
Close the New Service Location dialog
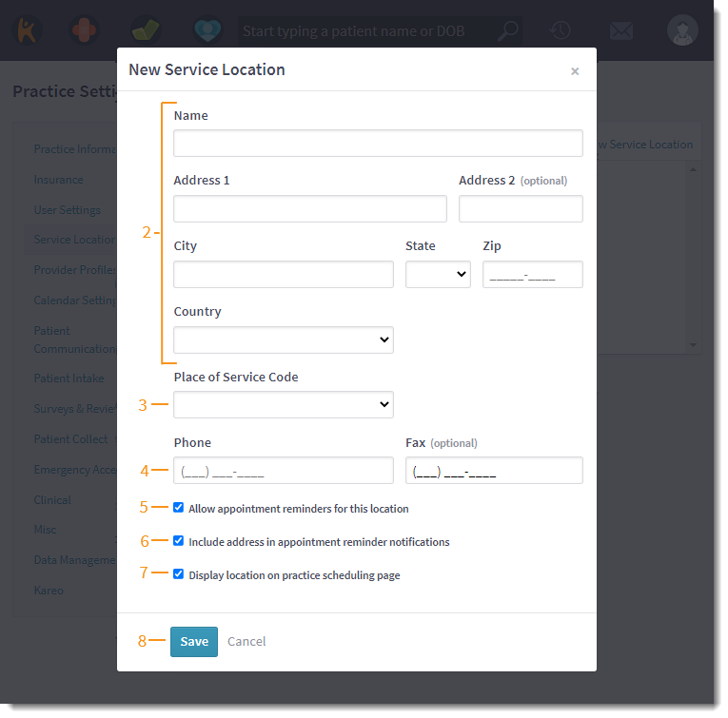coord(575,71)
